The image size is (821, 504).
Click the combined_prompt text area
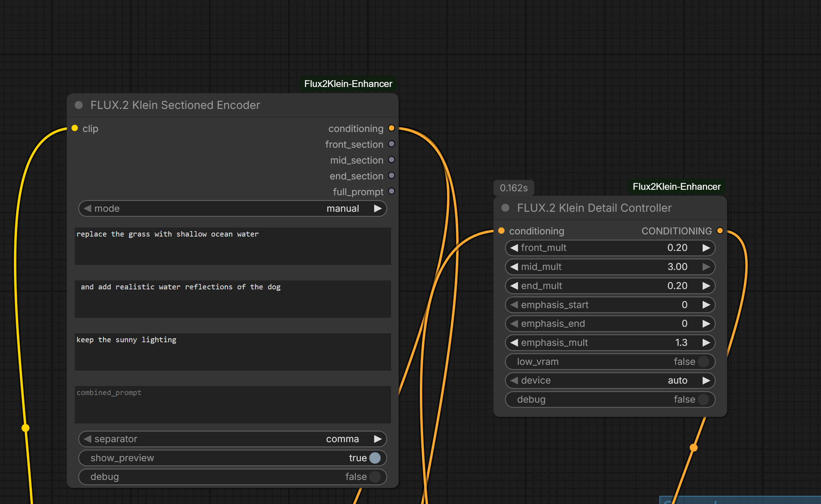tap(233, 405)
